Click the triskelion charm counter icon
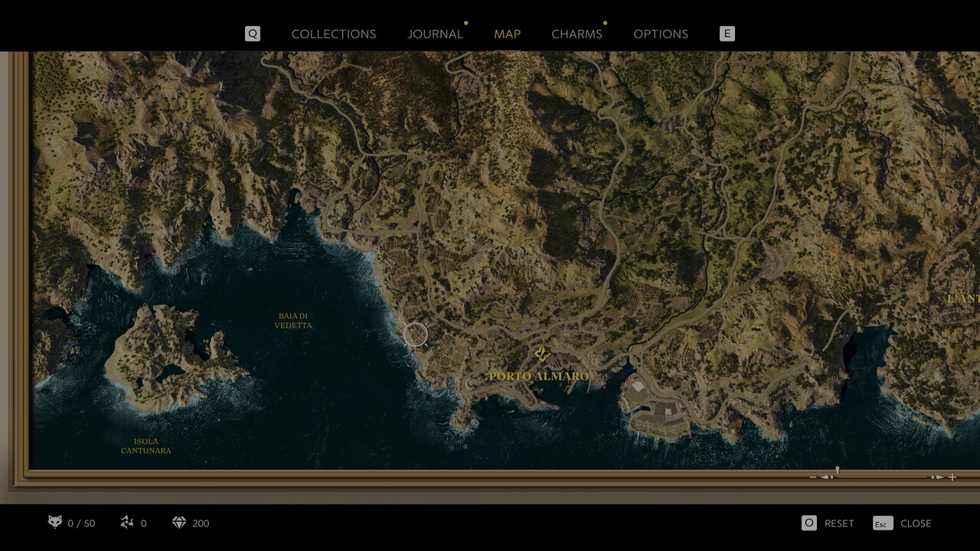The width and height of the screenshot is (980, 551). coord(127,523)
